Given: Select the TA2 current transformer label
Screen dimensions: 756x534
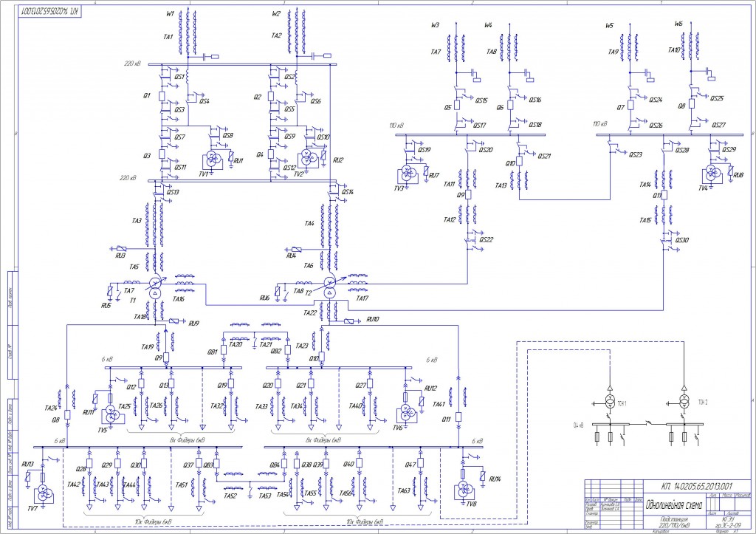Looking at the screenshot, I should pyautogui.click(x=276, y=35).
